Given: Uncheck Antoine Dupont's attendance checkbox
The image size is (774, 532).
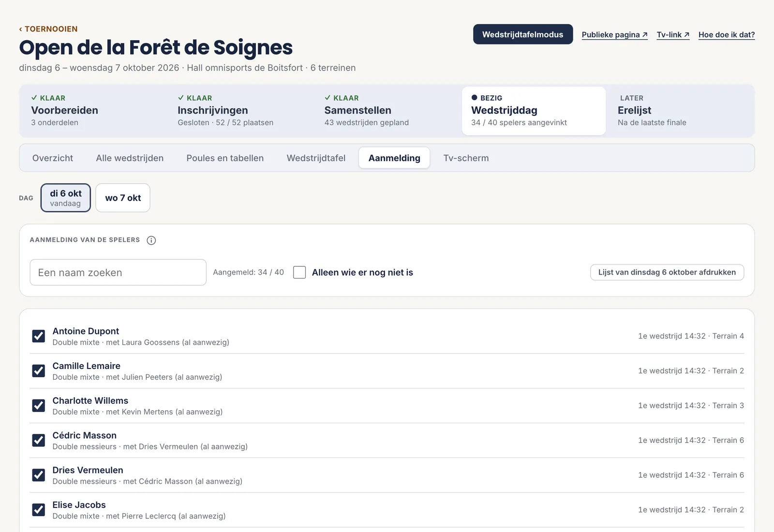Looking at the screenshot, I should tap(39, 336).
